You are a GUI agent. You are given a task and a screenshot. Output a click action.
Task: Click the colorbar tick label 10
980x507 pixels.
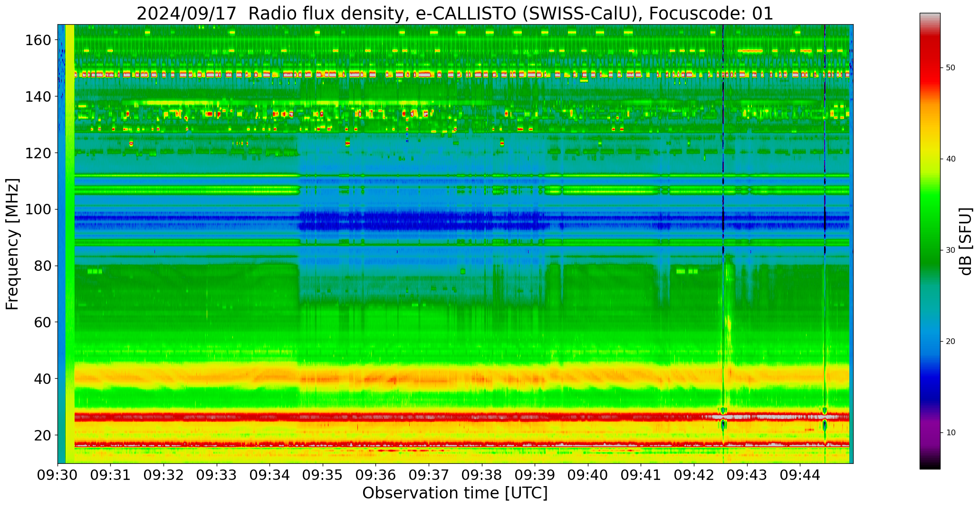tap(951, 432)
